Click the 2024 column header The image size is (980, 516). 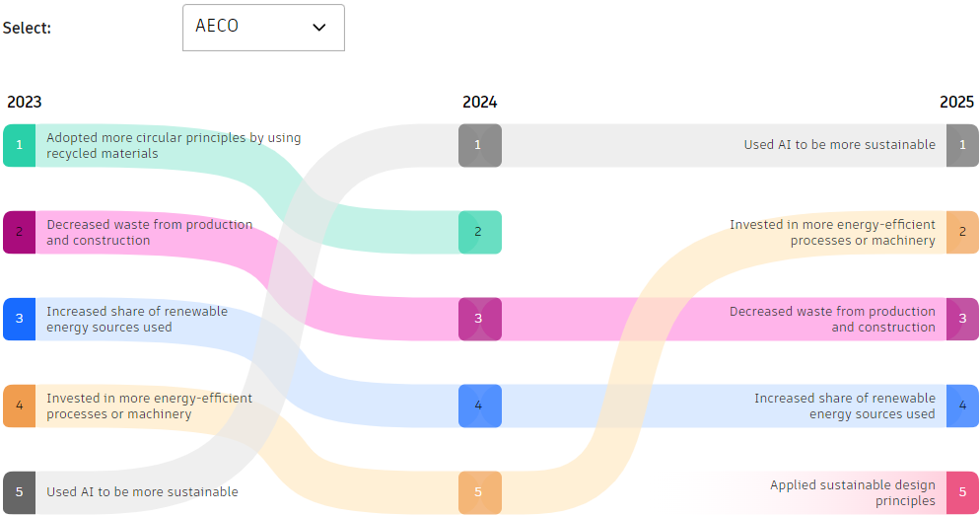[479, 103]
